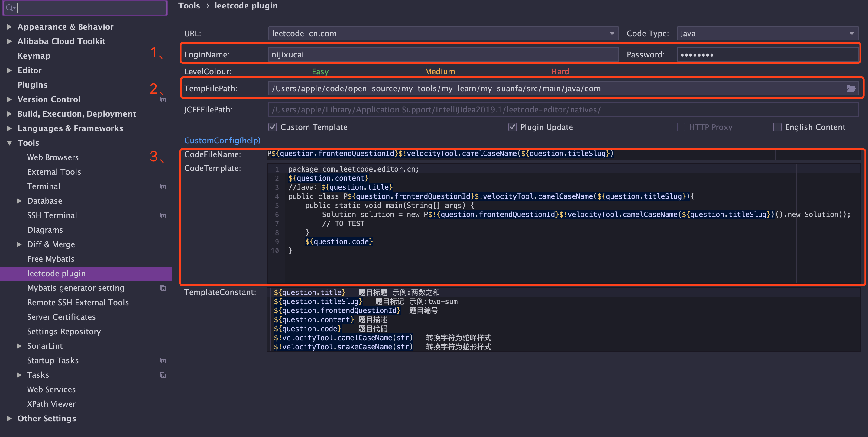Expand the Appearance & Behavior section

(10, 27)
